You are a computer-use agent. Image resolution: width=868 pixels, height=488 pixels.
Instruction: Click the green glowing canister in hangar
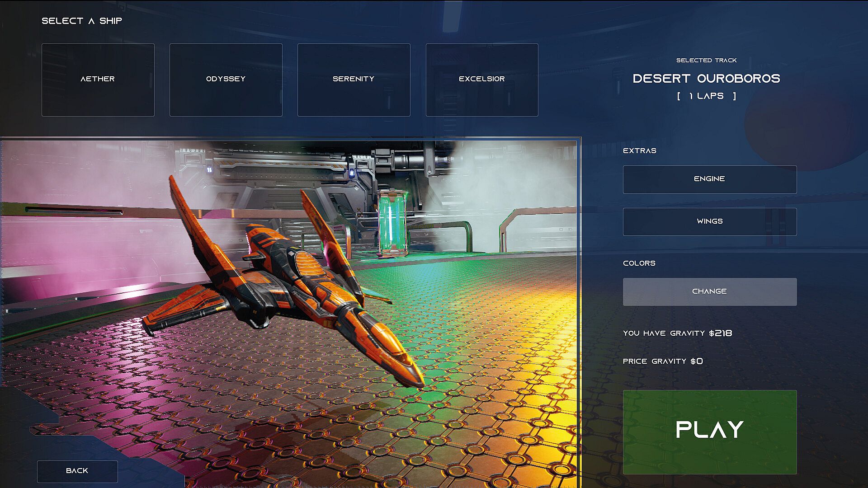392,224
